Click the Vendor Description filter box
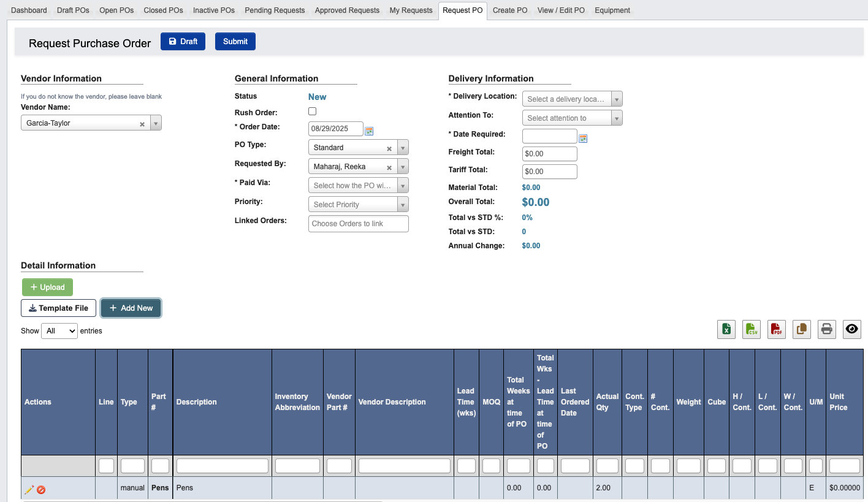The width and height of the screenshot is (868, 502). tap(404, 466)
